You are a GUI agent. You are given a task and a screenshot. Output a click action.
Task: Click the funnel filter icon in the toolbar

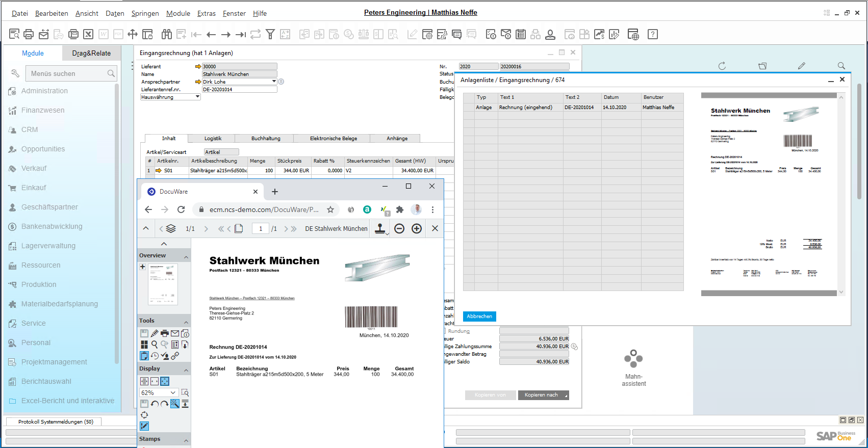(x=270, y=34)
